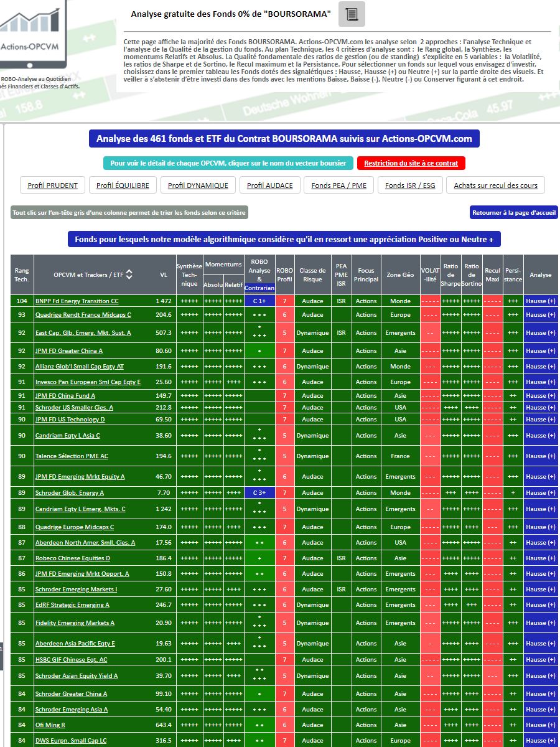Open East Cap. Glb. Emerg. Mkt. Sust. A

pos(83,333)
